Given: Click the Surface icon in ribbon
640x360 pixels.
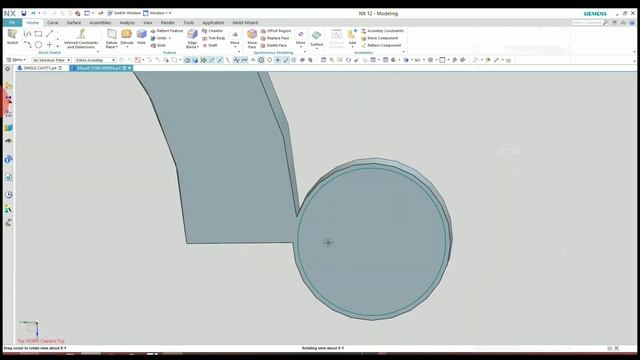Looking at the screenshot, I should tap(316, 36).
